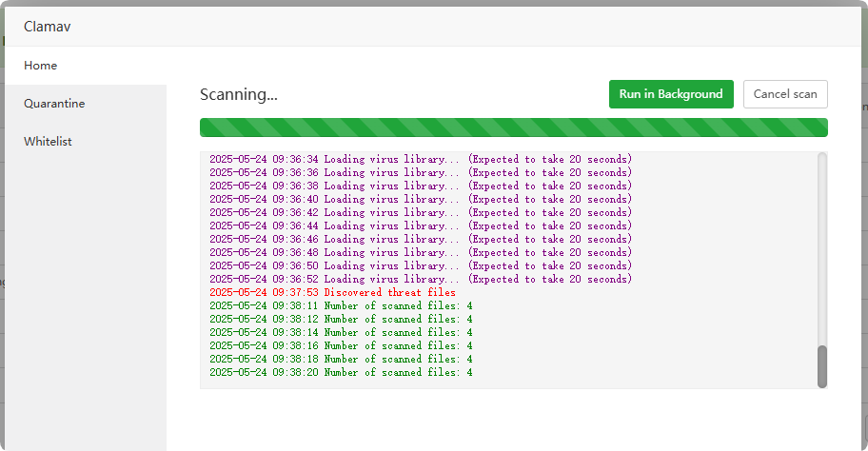Image resolution: width=868 pixels, height=451 pixels.
Task: Cancel the running scan
Action: tap(785, 94)
